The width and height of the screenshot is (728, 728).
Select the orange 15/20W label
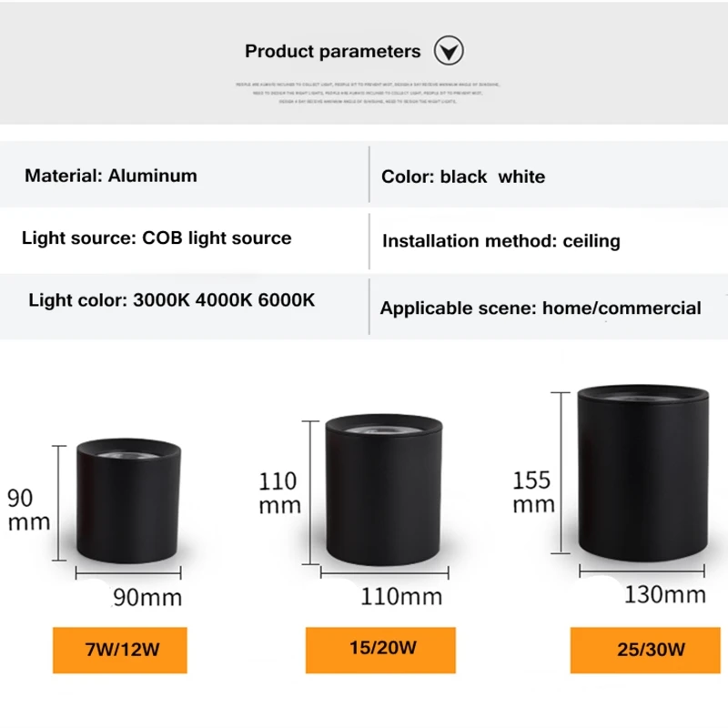380,648
